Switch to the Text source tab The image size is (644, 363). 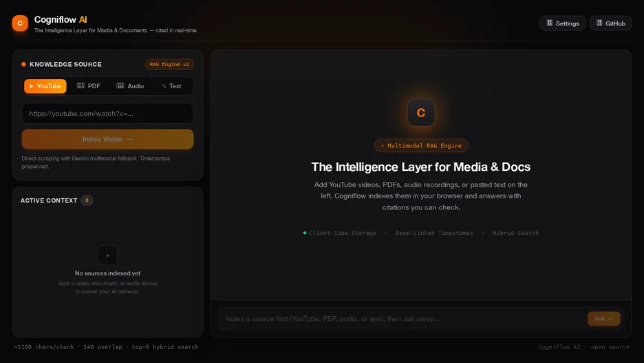[172, 86]
